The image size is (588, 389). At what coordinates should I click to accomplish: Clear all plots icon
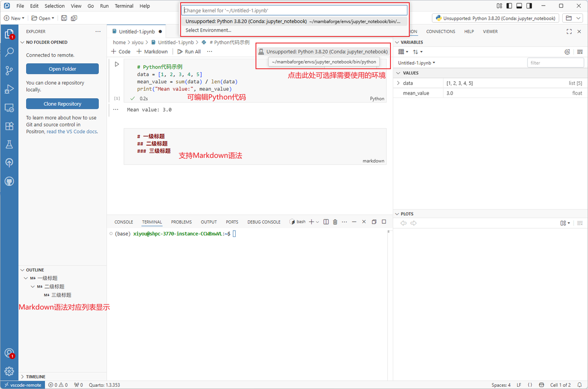[x=580, y=223]
